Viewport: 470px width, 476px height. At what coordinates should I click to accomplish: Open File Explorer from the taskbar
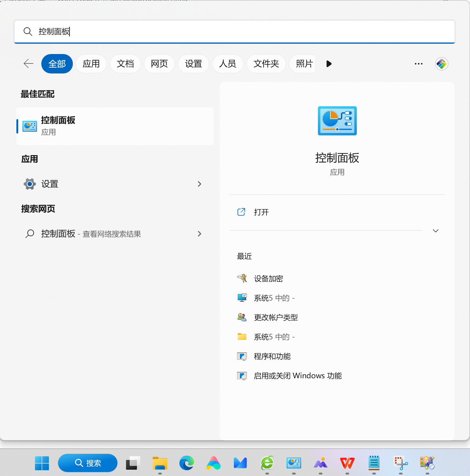click(x=160, y=463)
